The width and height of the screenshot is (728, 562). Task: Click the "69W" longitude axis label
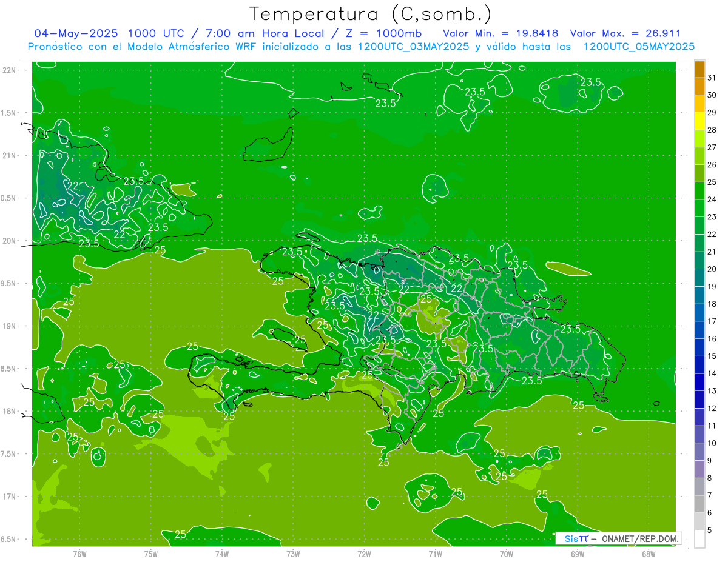[x=578, y=554]
